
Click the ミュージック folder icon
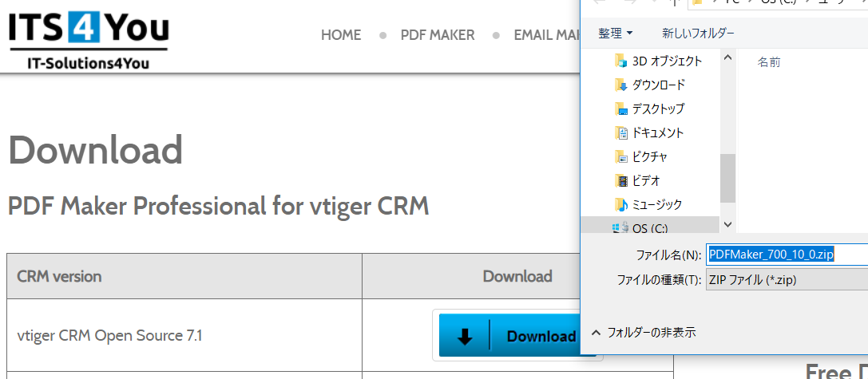pos(620,205)
